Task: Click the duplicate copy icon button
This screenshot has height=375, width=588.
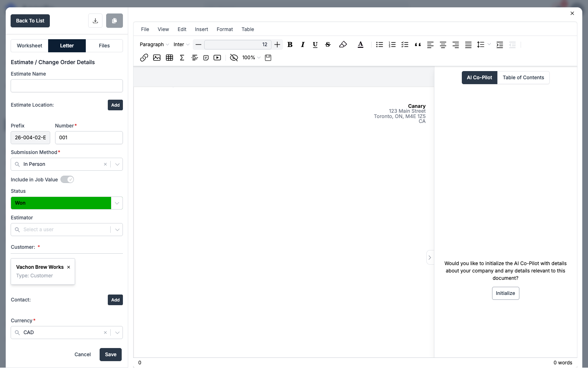Action: (x=114, y=21)
